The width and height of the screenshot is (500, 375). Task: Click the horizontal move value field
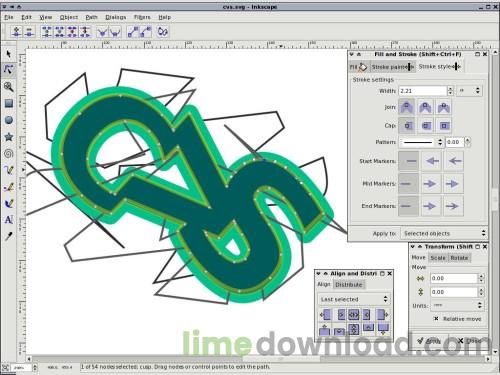(x=454, y=278)
